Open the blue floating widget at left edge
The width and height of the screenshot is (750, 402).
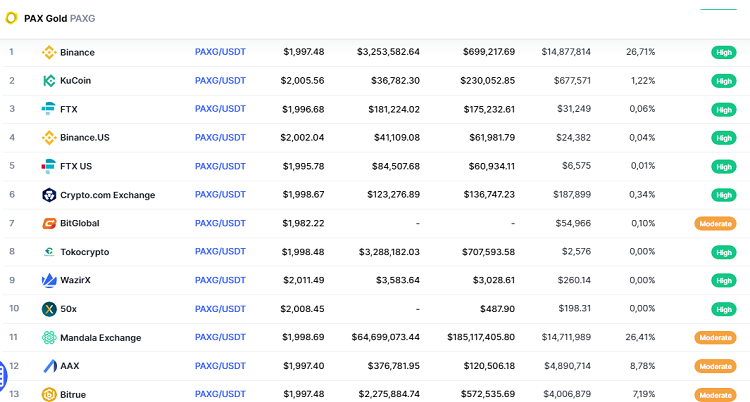3,376
